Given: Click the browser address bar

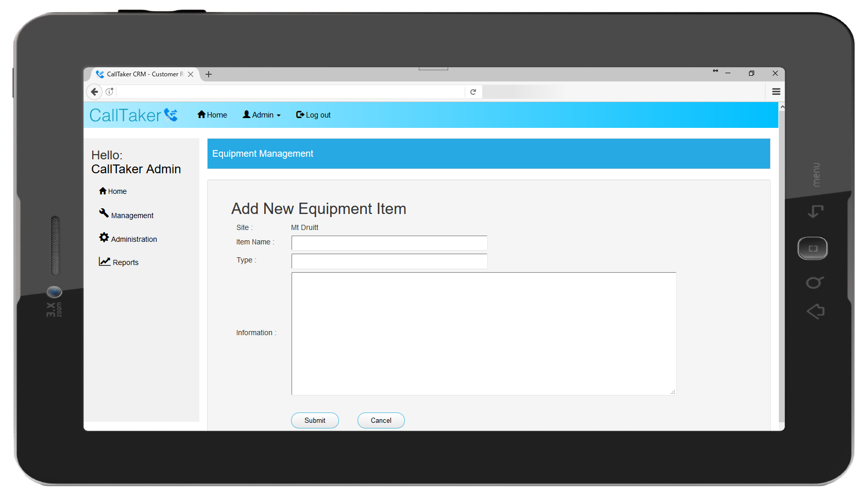Looking at the screenshot, I should pyautogui.click(x=291, y=92).
